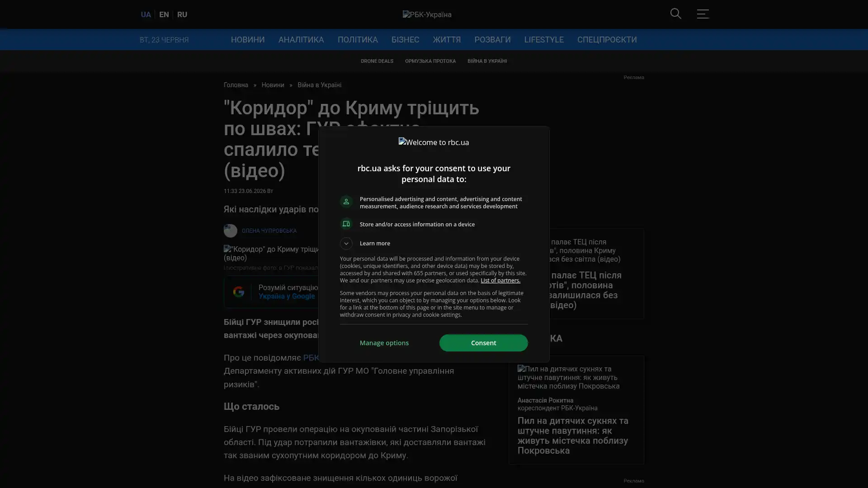Open the БІЗНЕС menu section
This screenshot has height=488, width=868.
pyautogui.click(x=405, y=40)
